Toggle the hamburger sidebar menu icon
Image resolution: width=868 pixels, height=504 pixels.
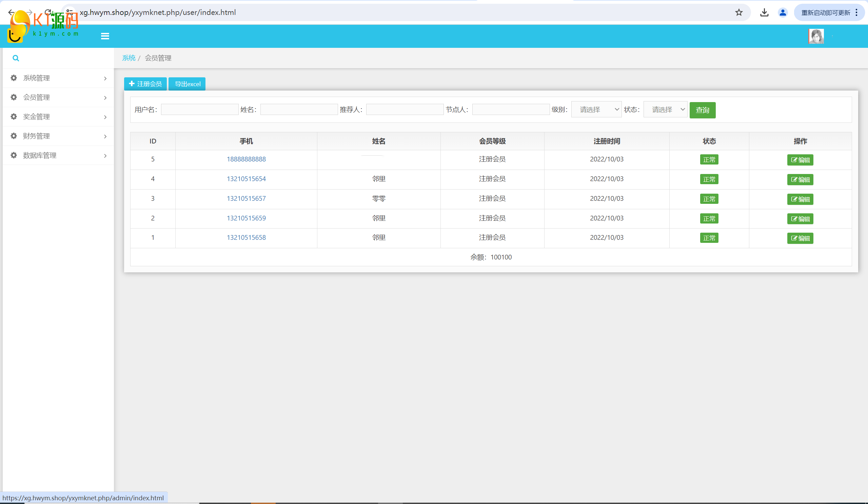tap(105, 36)
